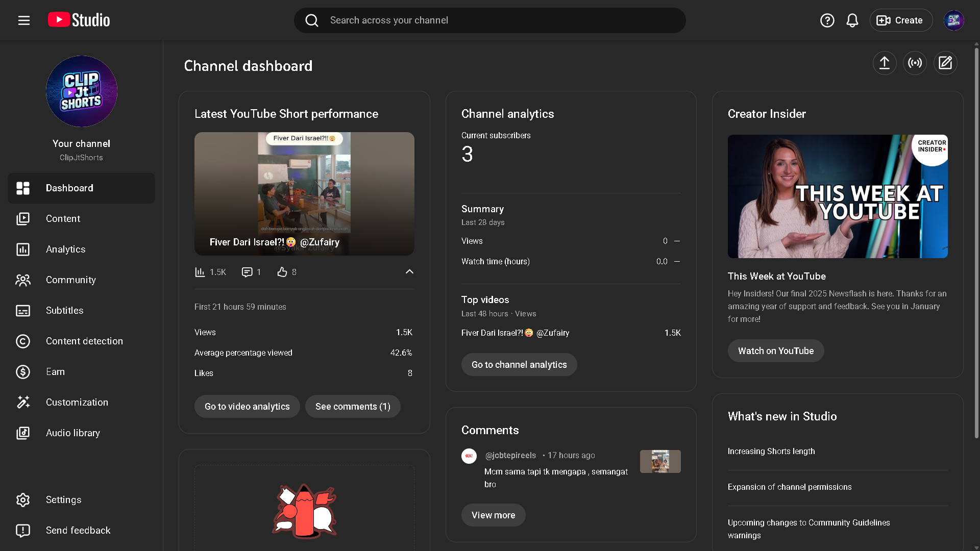Image resolution: width=980 pixels, height=551 pixels.
Task: Open the notifications bell
Action: click(x=852, y=20)
